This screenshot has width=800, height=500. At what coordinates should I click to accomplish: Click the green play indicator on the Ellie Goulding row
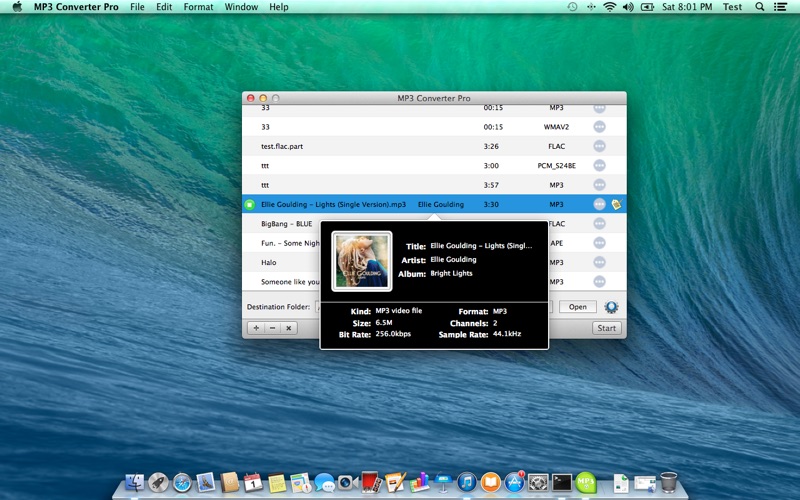[x=249, y=205]
